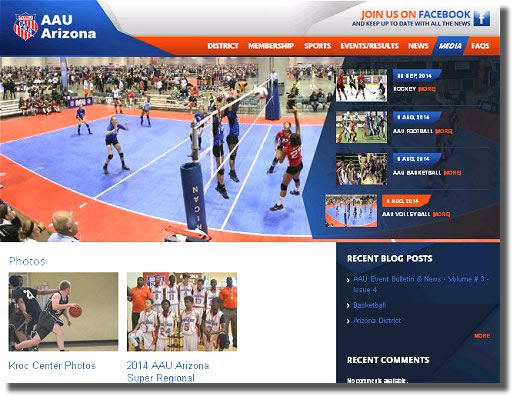Screen dimensions: 512x395
Task: Open the Kroc Center Photos thumbnail image
Action: (63, 312)
